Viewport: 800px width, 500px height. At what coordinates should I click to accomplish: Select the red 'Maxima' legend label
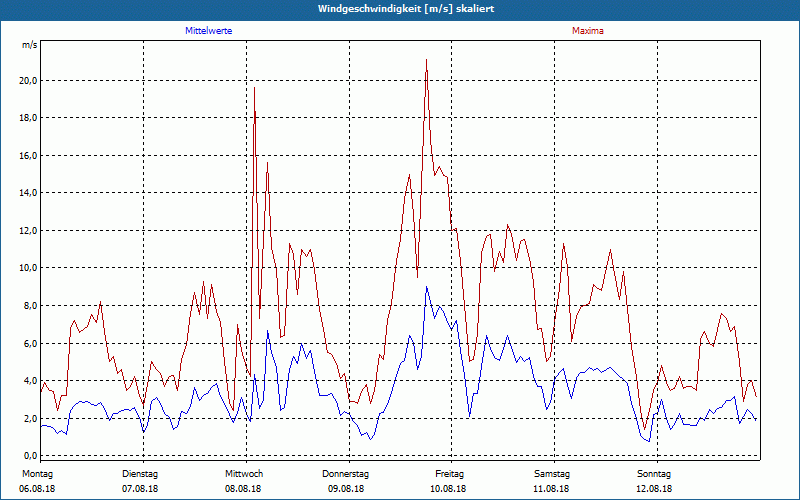click(x=588, y=31)
